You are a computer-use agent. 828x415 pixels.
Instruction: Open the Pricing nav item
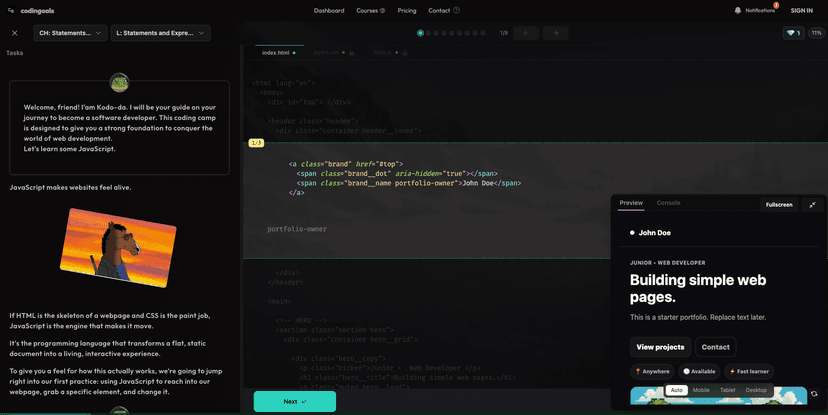point(407,11)
